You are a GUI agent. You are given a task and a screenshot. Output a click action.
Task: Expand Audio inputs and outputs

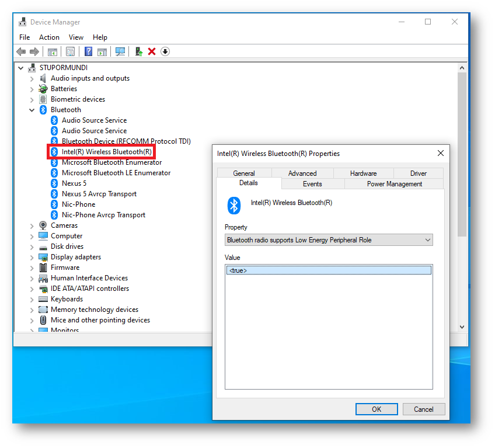32,79
